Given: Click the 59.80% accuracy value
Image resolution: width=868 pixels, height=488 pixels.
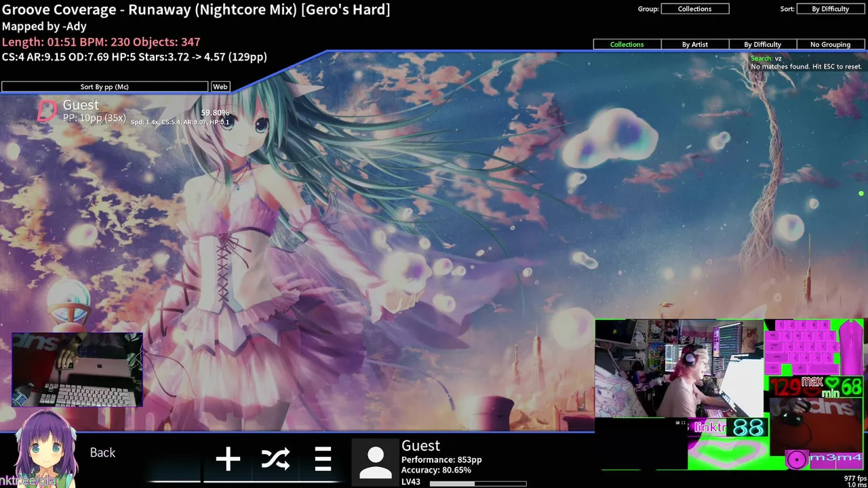Looking at the screenshot, I should [215, 113].
